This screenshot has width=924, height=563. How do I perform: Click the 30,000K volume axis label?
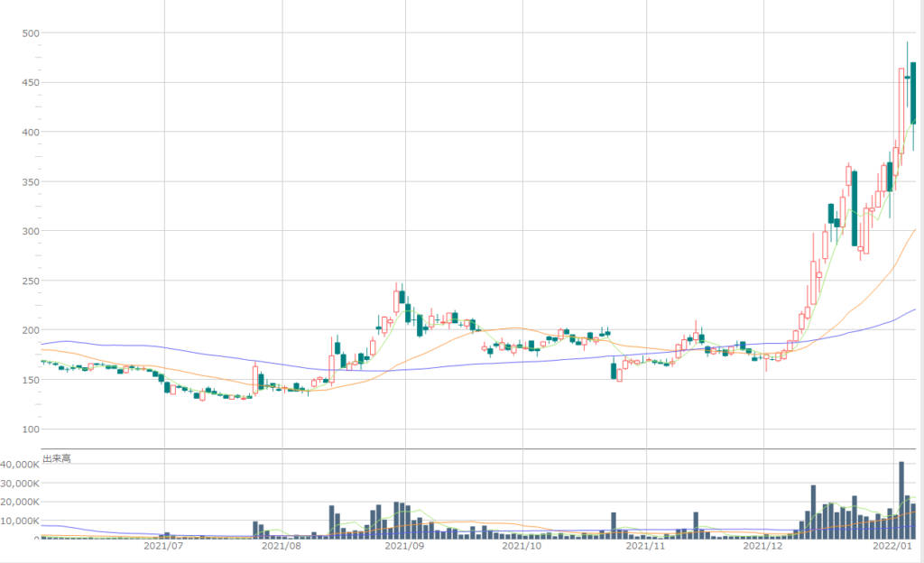point(20,484)
